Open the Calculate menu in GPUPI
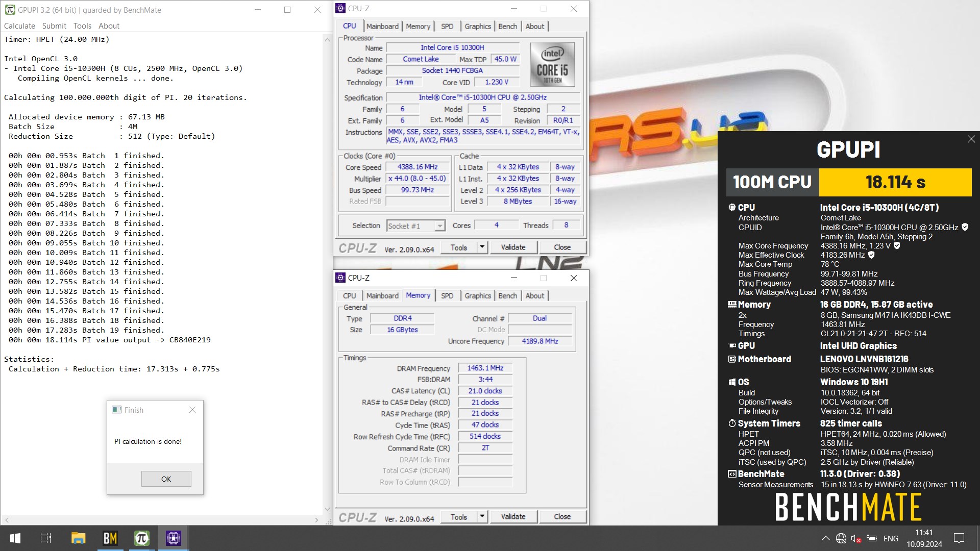This screenshot has width=980, height=551. [x=19, y=26]
